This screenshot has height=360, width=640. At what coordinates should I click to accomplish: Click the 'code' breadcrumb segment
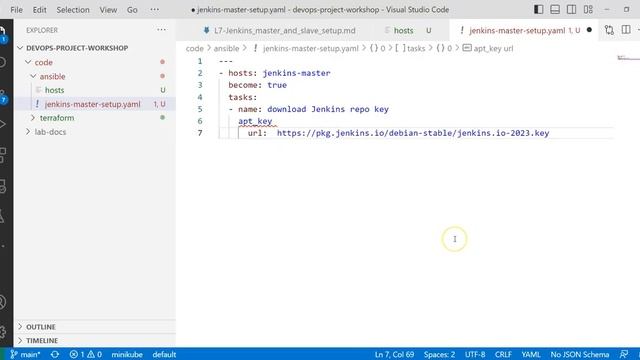pos(194,48)
